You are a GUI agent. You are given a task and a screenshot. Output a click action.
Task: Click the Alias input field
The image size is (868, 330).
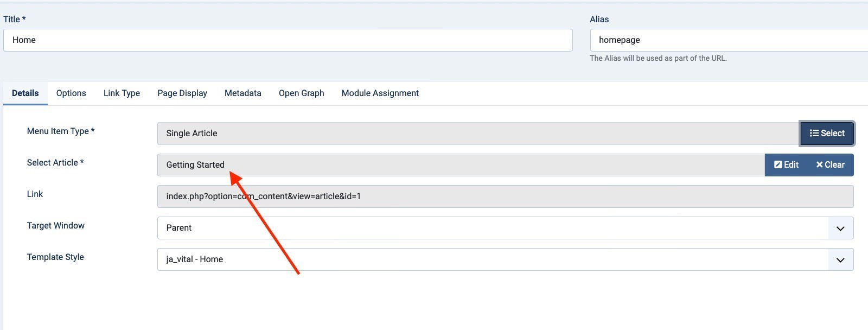(x=729, y=40)
